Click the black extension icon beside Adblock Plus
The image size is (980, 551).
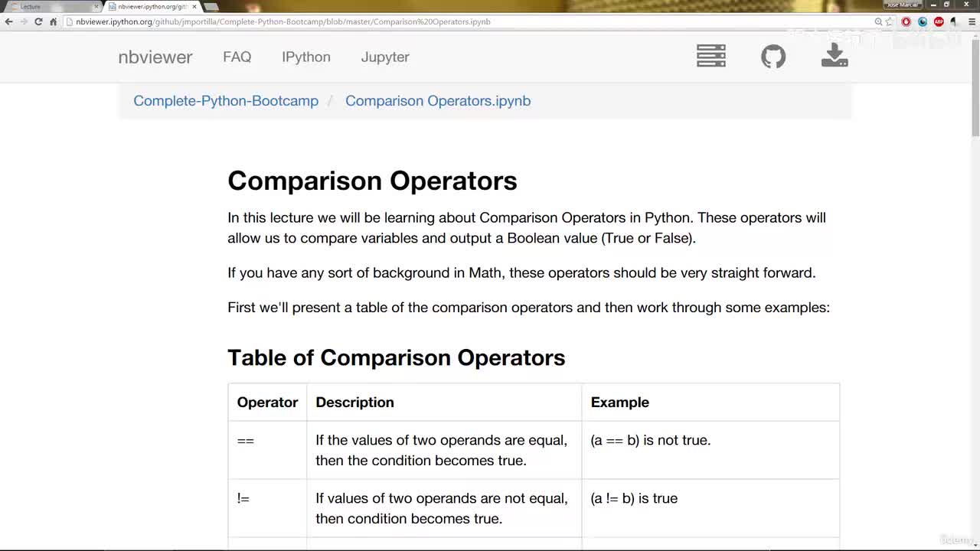tap(953, 21)
